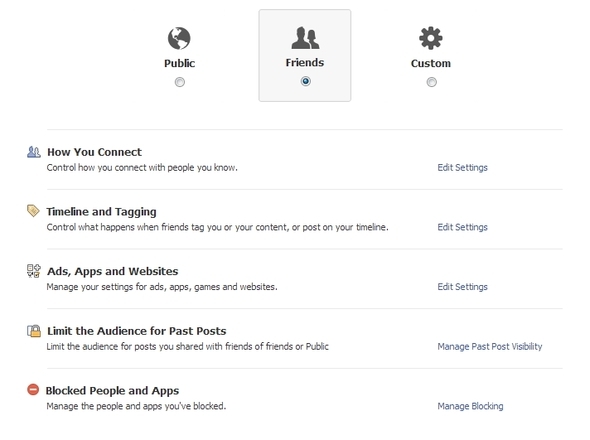Click the Blocked People and Apps heading

pos(112,391)
